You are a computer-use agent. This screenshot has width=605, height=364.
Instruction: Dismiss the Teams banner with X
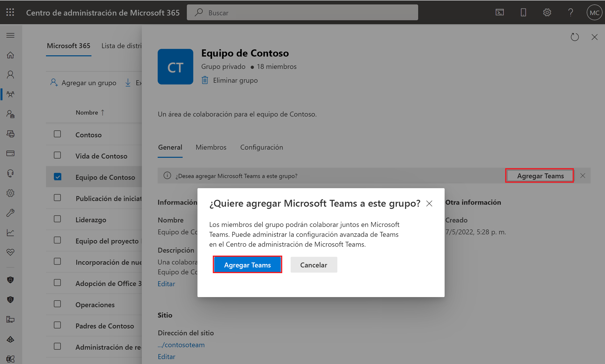point(583,176)
